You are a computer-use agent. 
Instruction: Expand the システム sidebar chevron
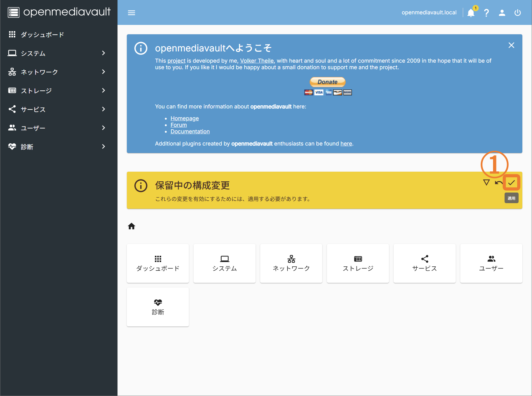[103, 53]
